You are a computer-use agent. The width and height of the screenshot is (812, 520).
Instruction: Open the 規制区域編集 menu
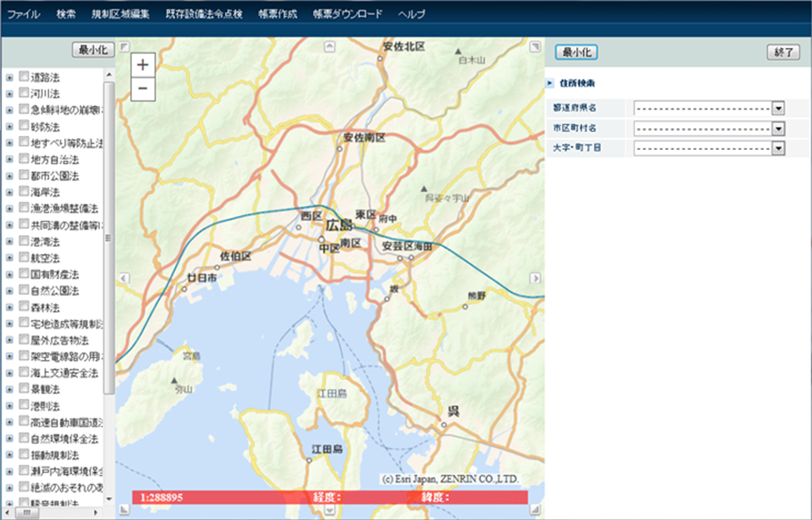(x=120, y=14)
